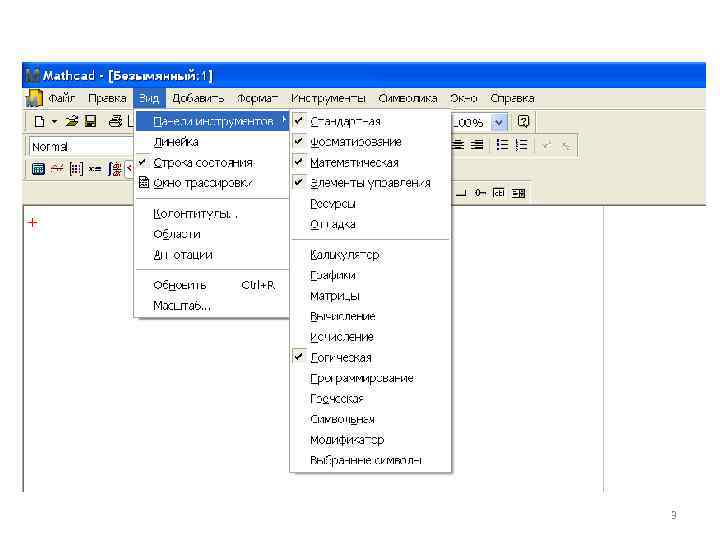Viewport: 720px width, 540px height.
Task: Enable the Калькулятор toolbar
Action: click(370, 254)
